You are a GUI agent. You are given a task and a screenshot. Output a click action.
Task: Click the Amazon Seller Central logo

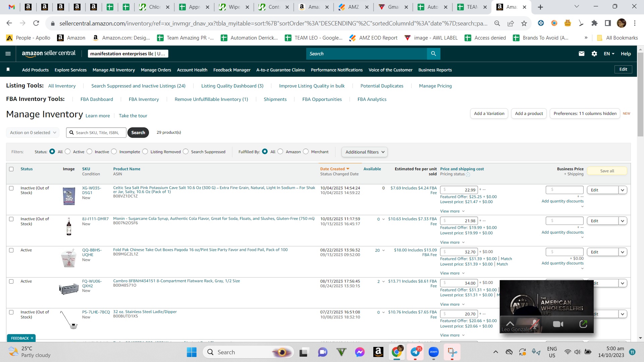click(x=49, y=54)
